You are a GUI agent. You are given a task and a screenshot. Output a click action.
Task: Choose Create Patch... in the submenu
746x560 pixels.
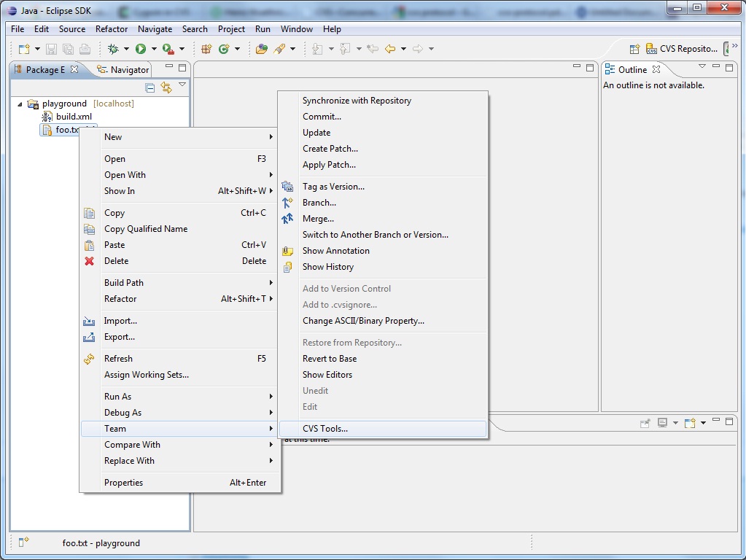pos(383,149)
